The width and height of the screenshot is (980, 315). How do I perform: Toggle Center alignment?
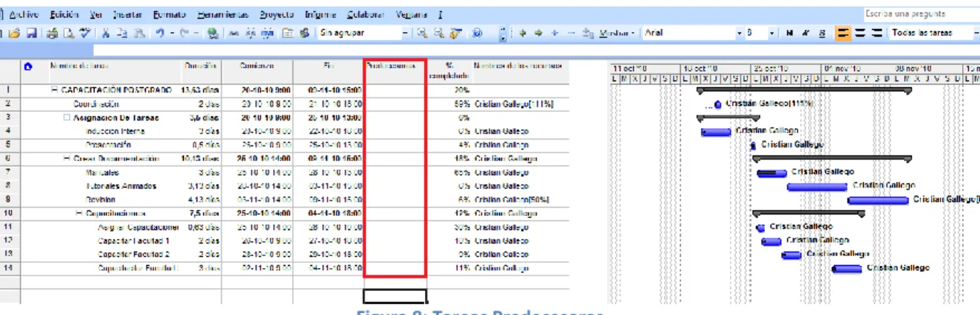(859, 33)
